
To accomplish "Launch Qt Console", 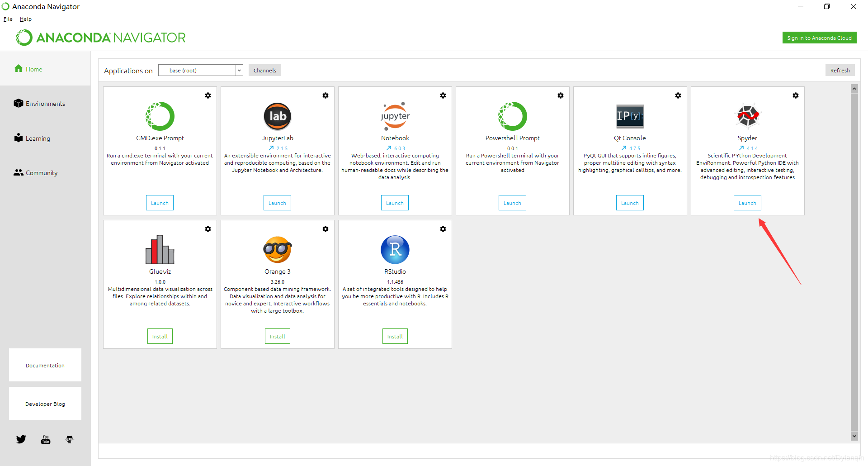I will (630, 203).
